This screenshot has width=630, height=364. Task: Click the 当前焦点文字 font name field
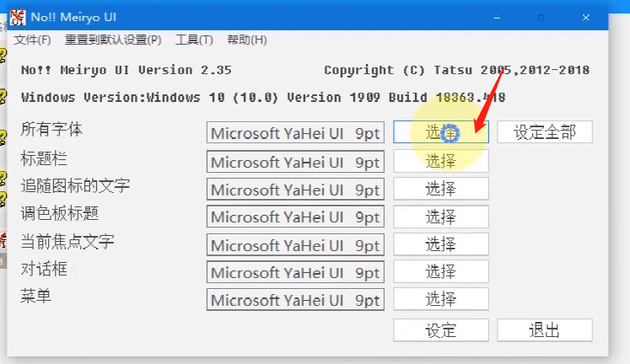click(295, 245)
